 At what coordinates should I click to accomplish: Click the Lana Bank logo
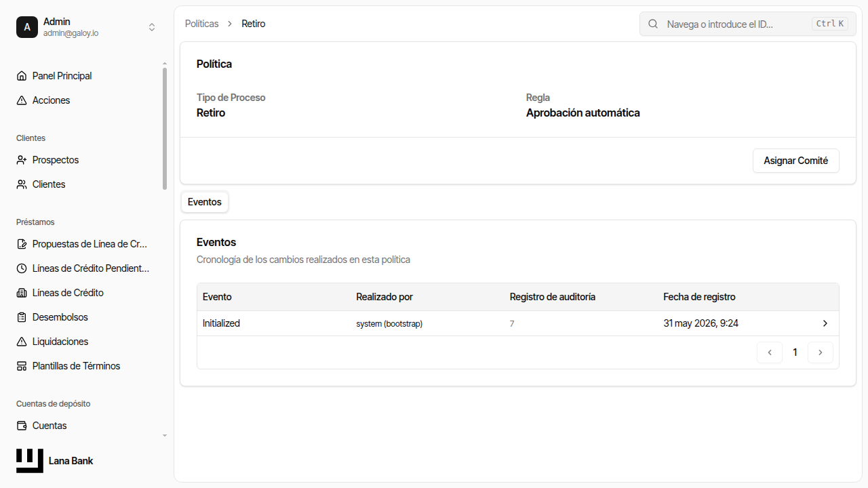pos(30,461)
